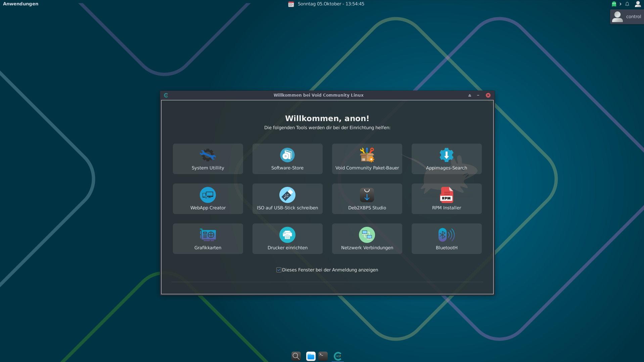This screenshot has width=644, height=362.
Task: Open Void Community Paket-Bauer
Action: pos(367,159)
